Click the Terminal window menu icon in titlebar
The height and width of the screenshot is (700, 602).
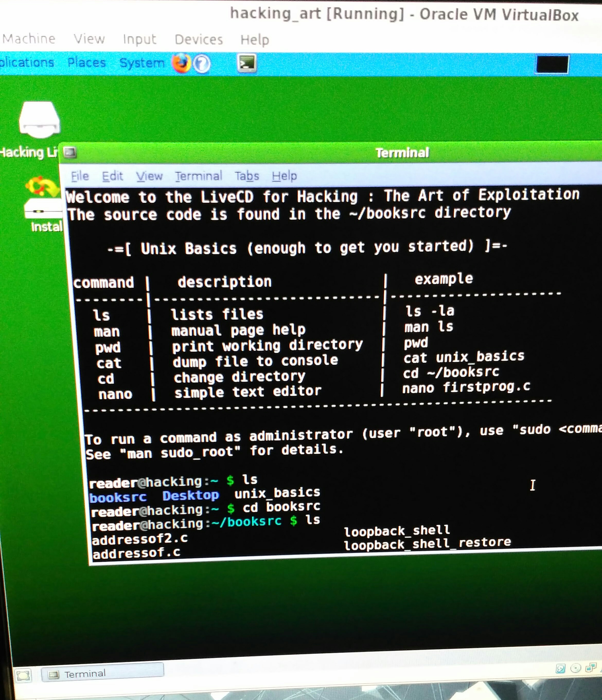click(x=70, y=153)
